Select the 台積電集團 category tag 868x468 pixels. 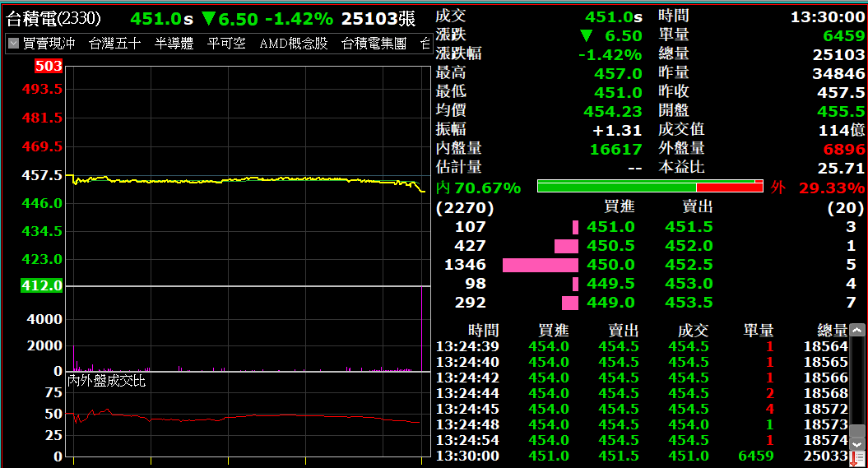click(374, 43)
